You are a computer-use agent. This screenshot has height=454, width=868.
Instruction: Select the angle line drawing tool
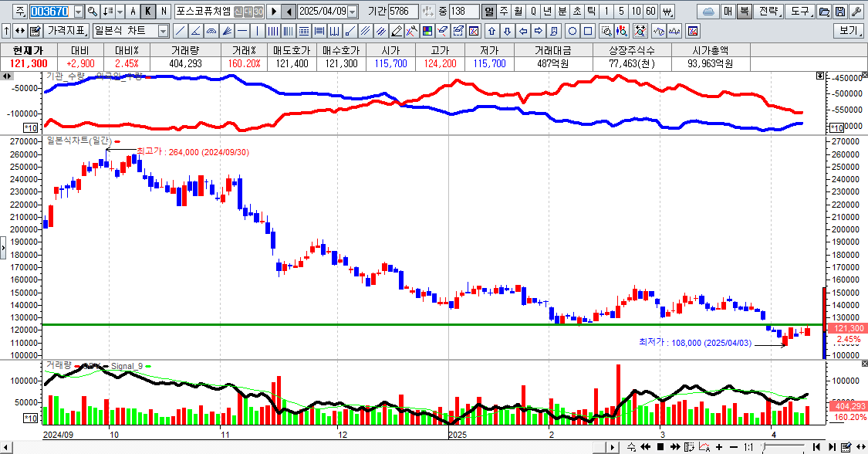(x=195, y=31)
